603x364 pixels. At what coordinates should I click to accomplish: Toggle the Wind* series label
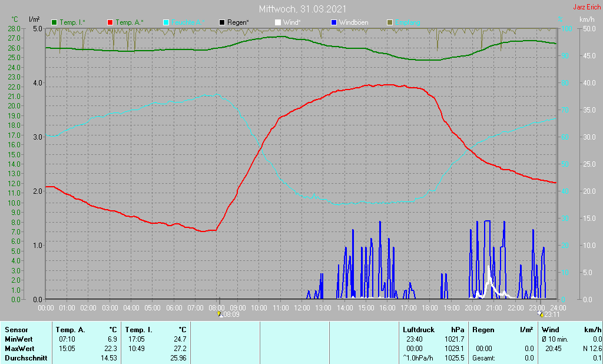[x=292, y=23]
